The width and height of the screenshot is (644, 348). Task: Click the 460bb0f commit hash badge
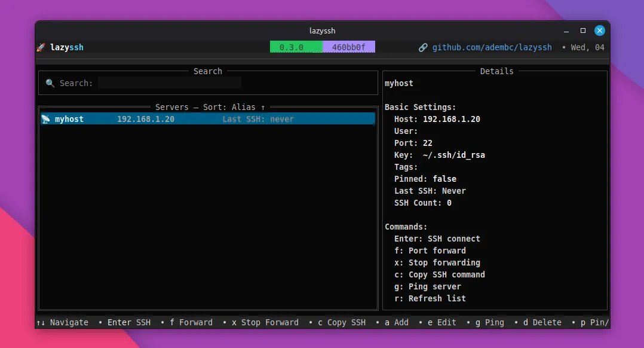(349, 47)
